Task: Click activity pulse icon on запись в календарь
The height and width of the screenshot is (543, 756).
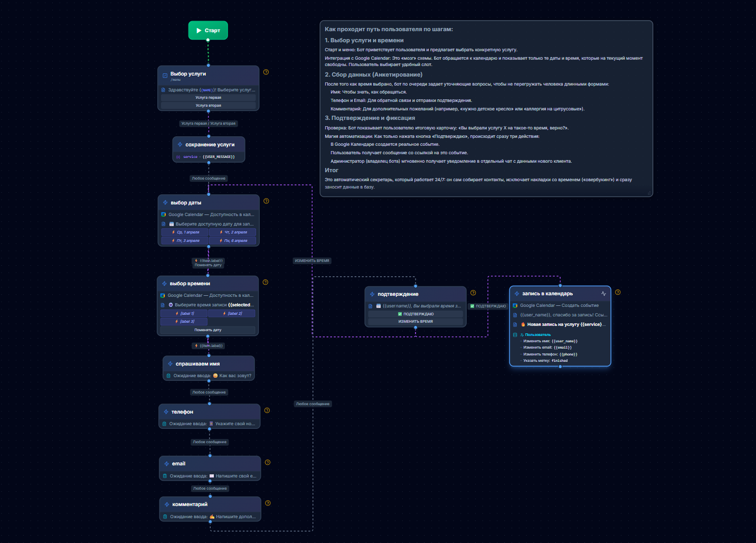Action: pos(603,294)
